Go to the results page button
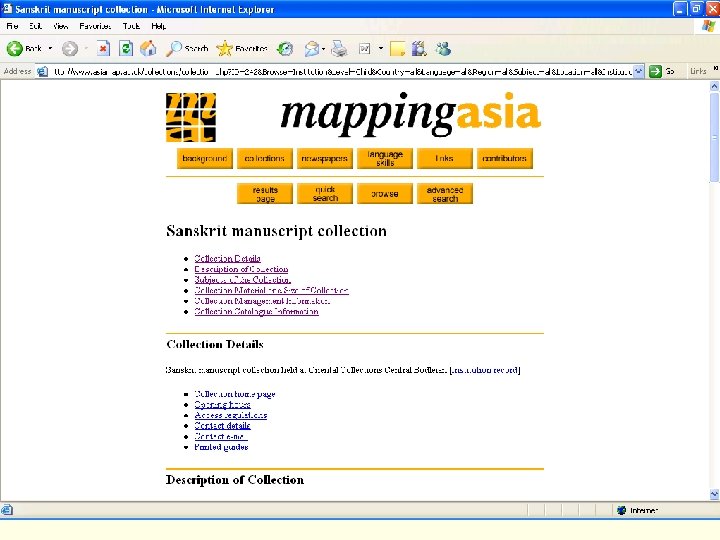 pos(264,194)
